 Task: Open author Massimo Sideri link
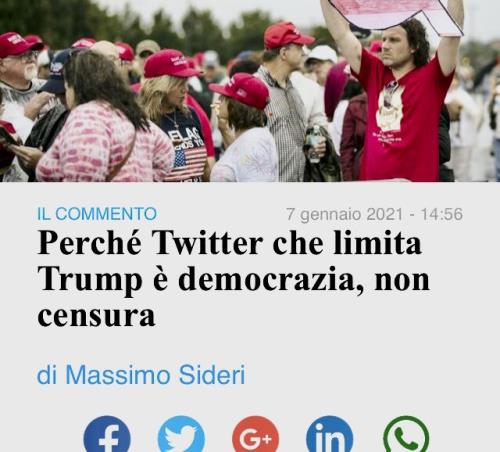pyautogui.click(x=141, y=375)
